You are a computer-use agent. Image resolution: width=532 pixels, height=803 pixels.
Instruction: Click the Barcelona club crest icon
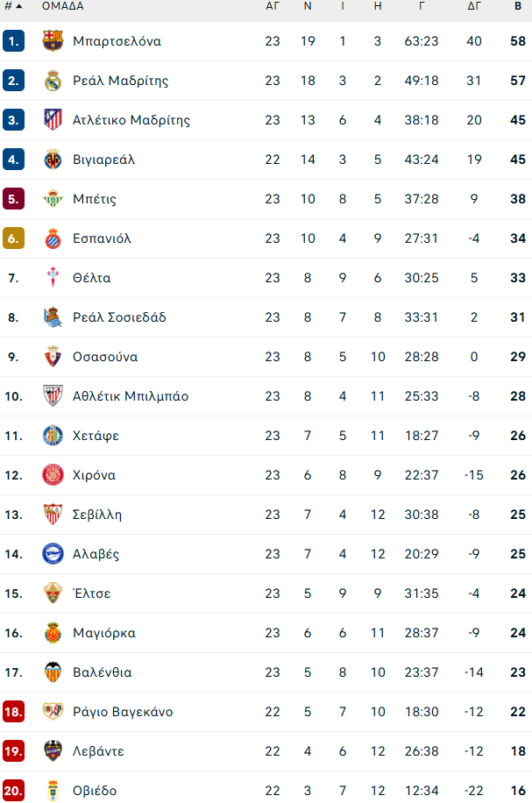[x=53, y=41]
